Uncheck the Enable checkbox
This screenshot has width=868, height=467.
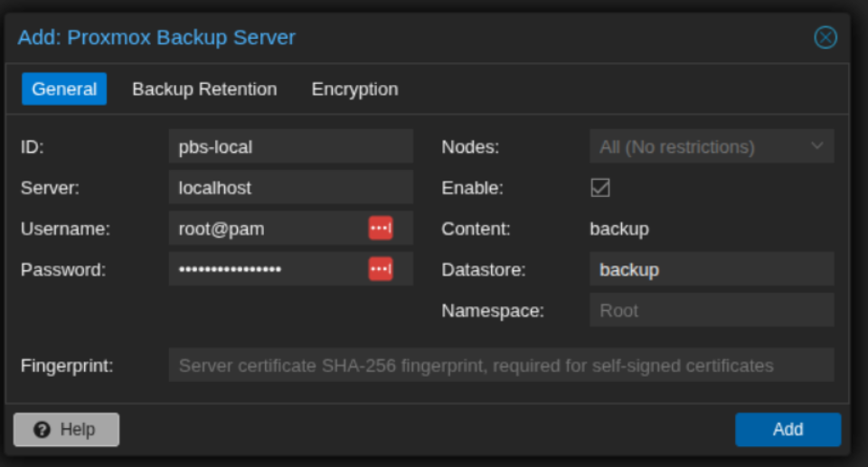tap(600, 188)
